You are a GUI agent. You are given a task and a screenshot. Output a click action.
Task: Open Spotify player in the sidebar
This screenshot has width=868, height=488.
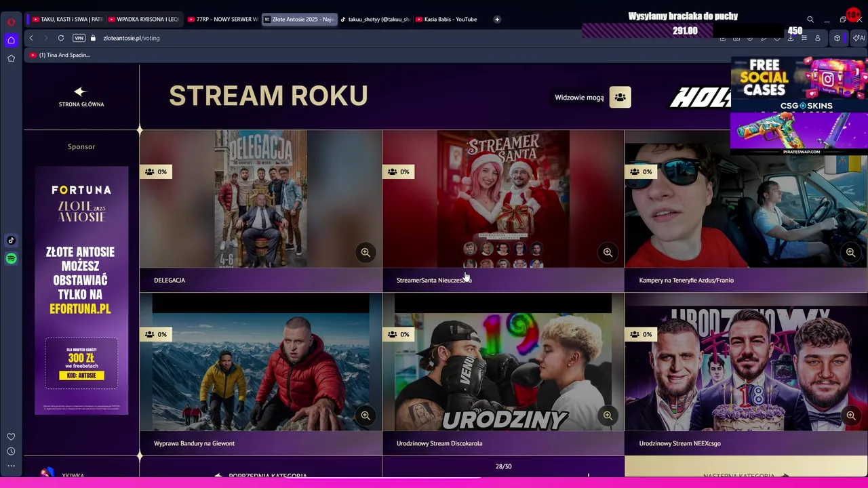point(11,258)
